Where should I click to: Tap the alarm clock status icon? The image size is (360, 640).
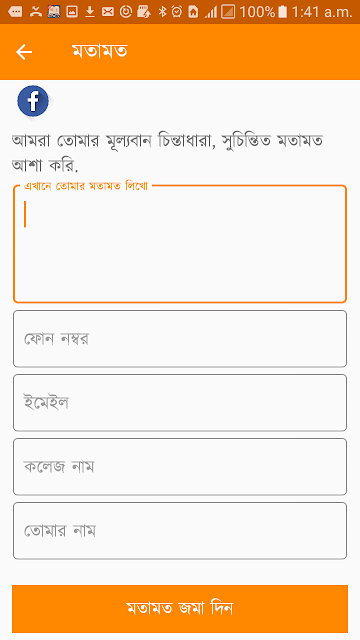[177, 12]
